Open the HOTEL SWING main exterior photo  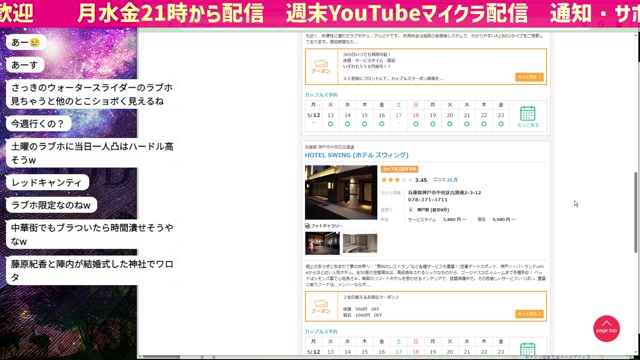tap(341, 192)
